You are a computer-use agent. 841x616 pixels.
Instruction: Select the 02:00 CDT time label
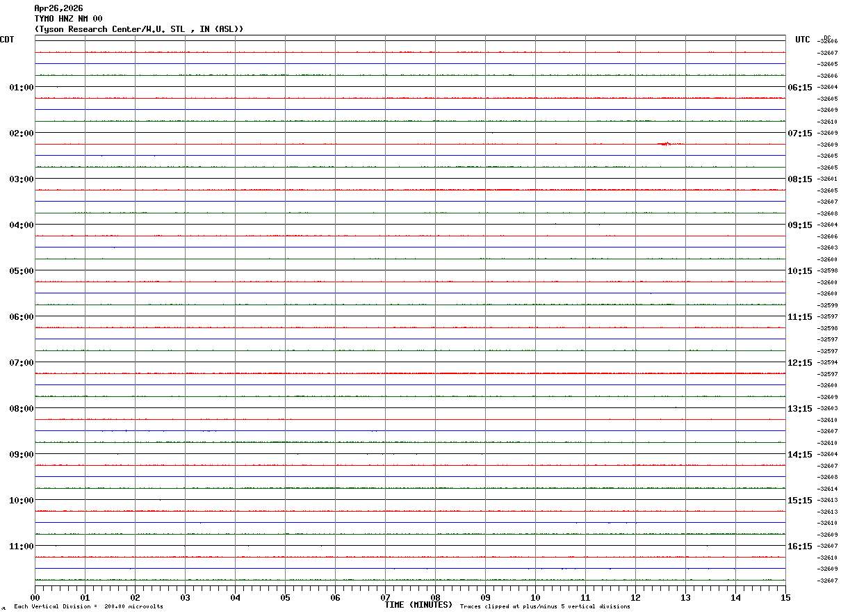pos(22,133)
